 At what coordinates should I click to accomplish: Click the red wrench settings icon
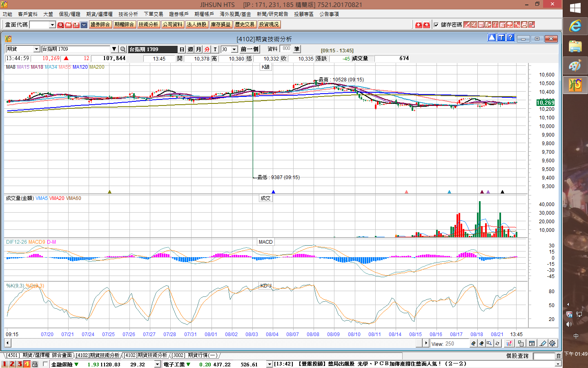[x=517, y=25]
